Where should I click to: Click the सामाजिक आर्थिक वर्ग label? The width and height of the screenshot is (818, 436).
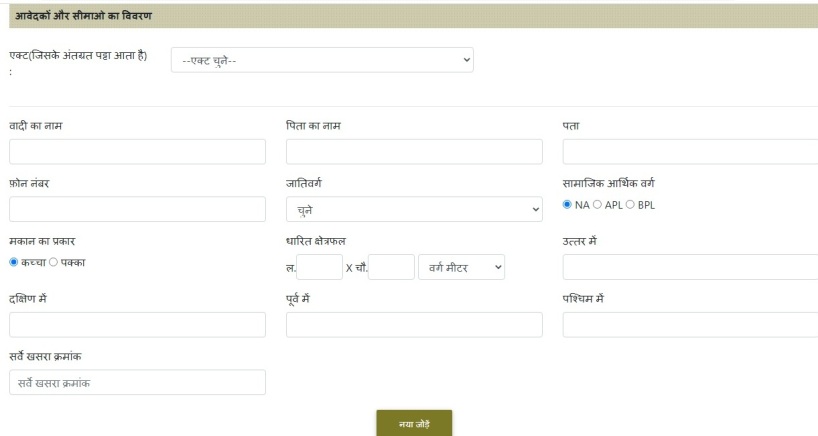pyautogui.click(x=608, y=183)
